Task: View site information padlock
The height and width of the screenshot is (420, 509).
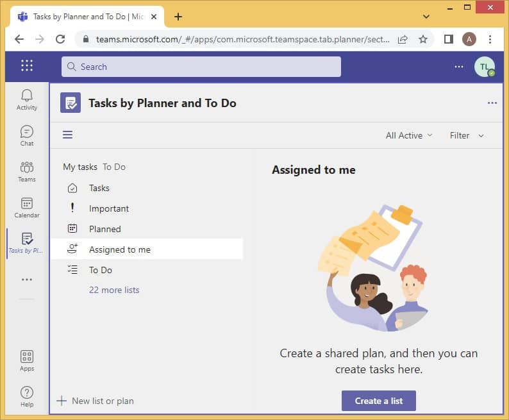Action: 86,39
